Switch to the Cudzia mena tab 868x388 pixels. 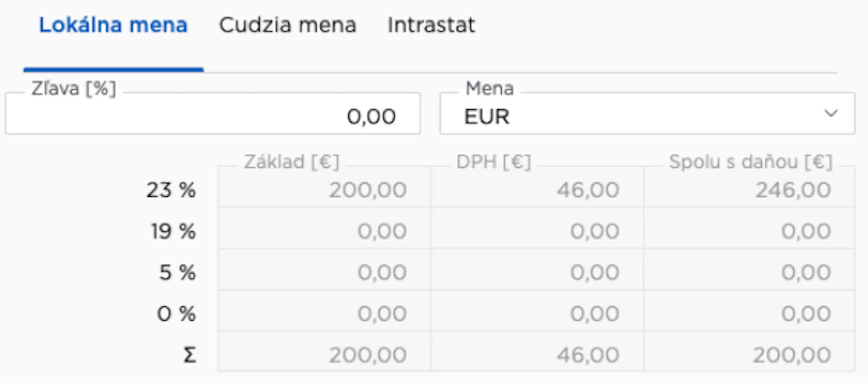(x=288, y=25)
